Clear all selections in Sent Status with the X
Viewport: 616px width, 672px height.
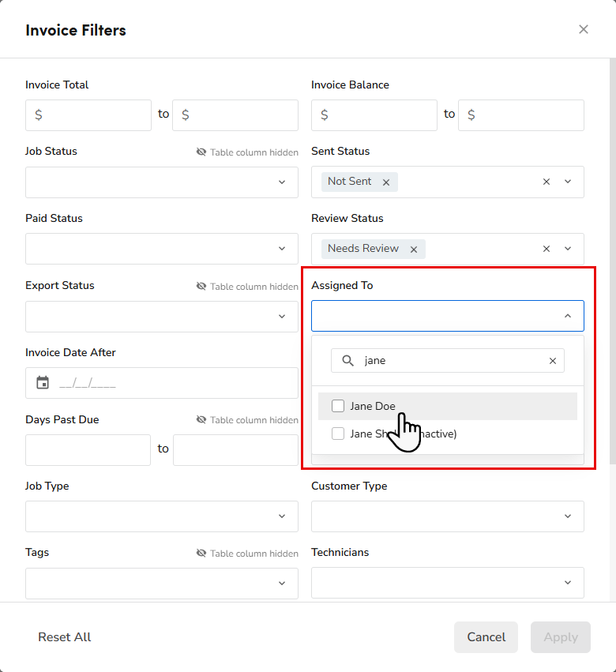(x=546, y=182)
